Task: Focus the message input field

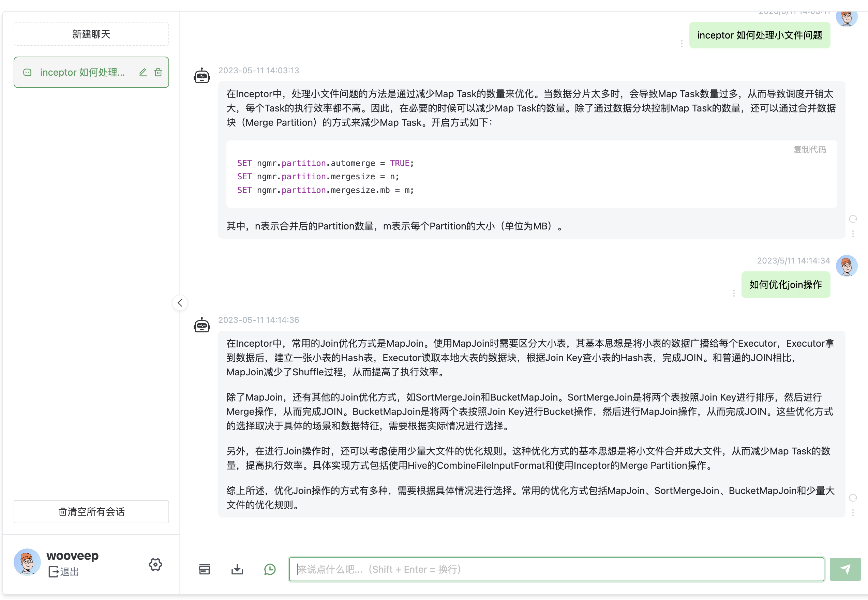Action: pos(556,569)
